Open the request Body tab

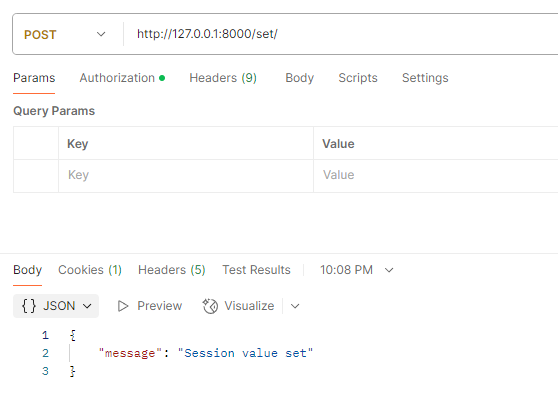[x=300, y=78]
